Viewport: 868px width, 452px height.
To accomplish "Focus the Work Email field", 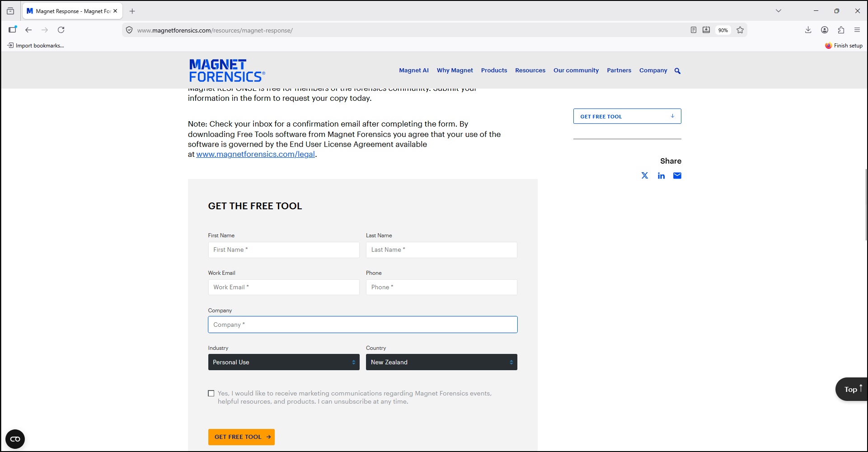I will pos(284,287).
